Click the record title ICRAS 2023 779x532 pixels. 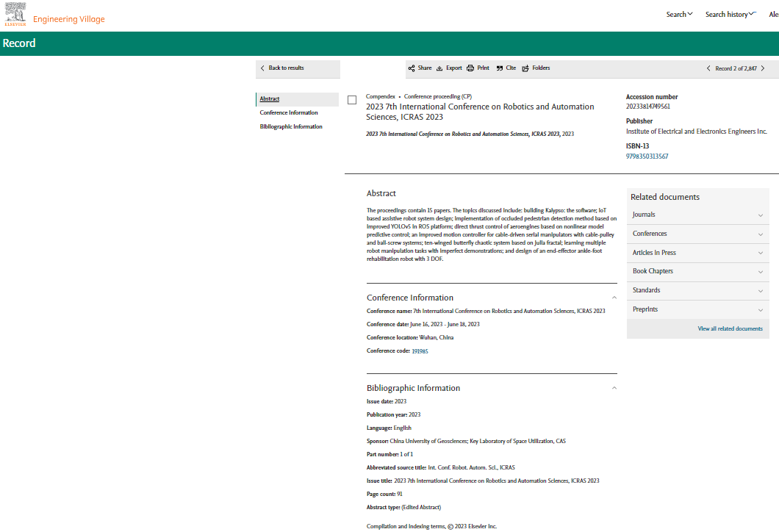pyautogui.click(x=480, y=112)
